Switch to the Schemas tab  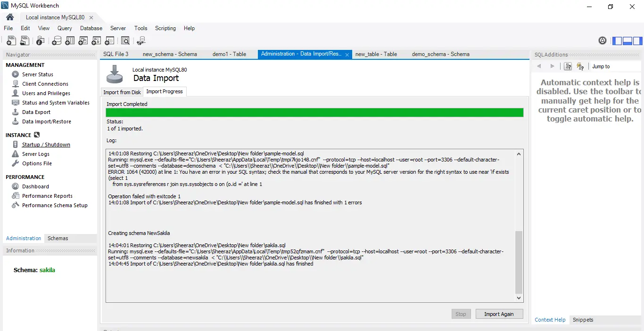(57, 238)
